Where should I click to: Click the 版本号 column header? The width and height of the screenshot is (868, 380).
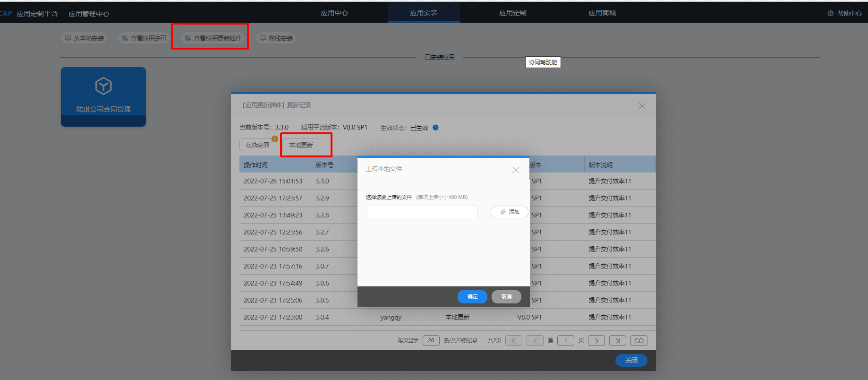(334, 164)
